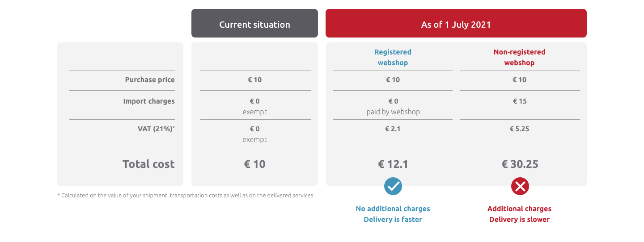Click the 'paid by webshop' text

(x=393, y=112)
